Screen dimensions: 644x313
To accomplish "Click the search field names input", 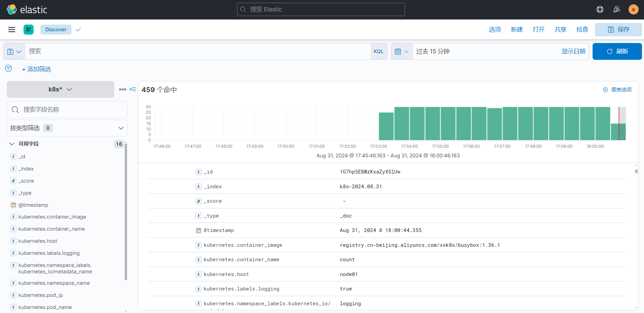I will pyautogui.click(x=67, y=110).
